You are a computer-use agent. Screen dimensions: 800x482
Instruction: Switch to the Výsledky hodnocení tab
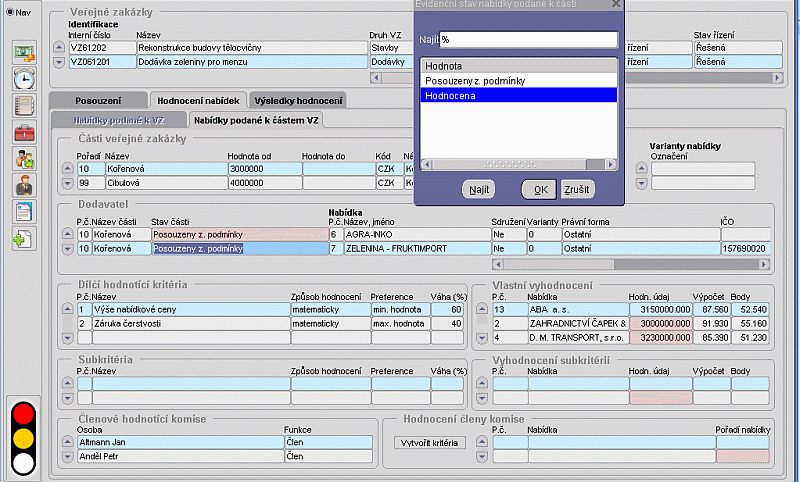[x=298, y=100]
